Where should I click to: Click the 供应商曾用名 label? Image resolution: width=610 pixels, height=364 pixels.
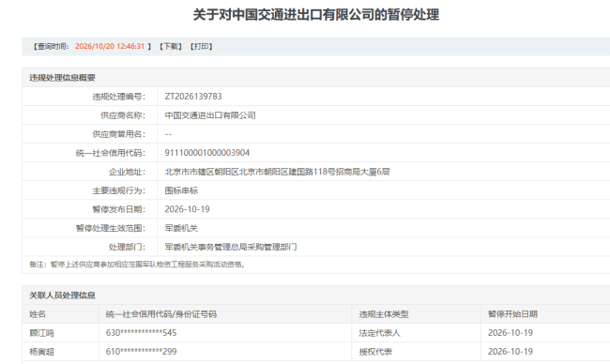[x=118, y=134]
